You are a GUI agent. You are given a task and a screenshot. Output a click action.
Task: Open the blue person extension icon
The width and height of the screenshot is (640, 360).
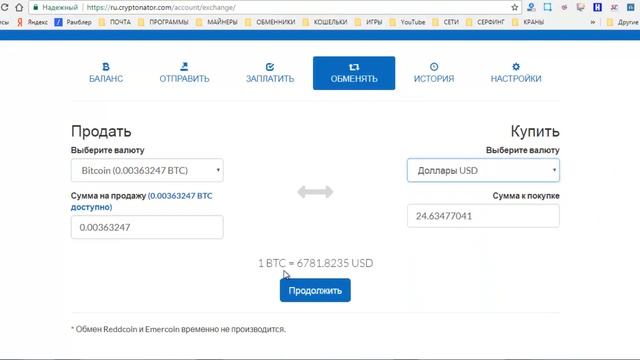point(531,7)
